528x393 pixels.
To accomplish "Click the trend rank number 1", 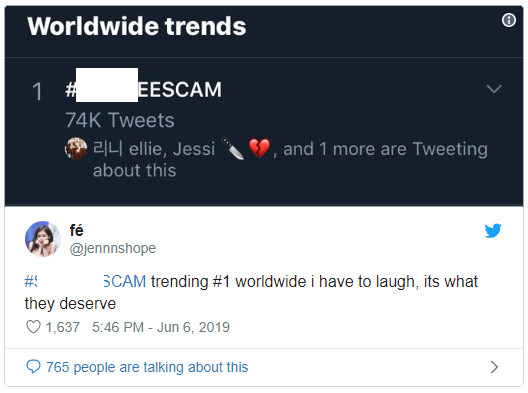I will point(37,92).
